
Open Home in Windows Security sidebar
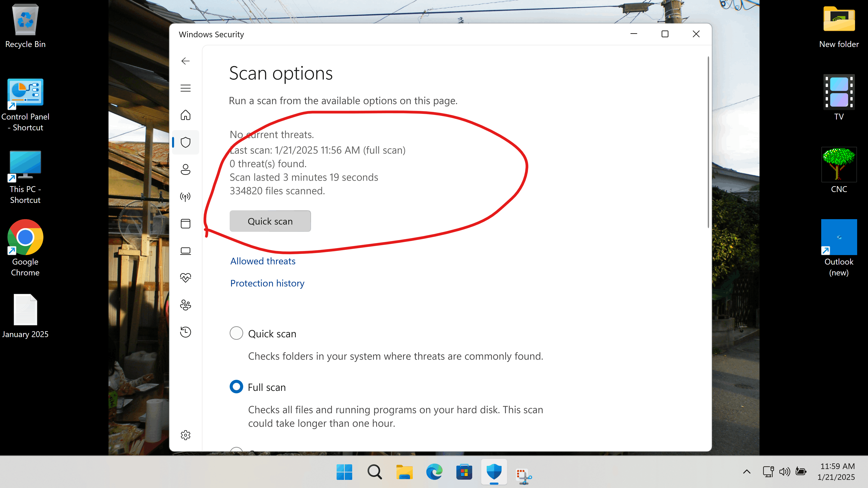[185, 115]
